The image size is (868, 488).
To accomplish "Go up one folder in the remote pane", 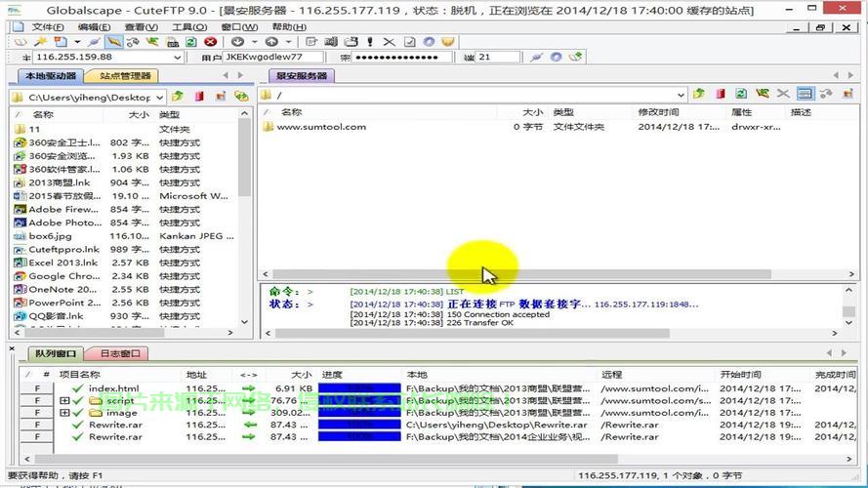I will click(x=699, y=95).
